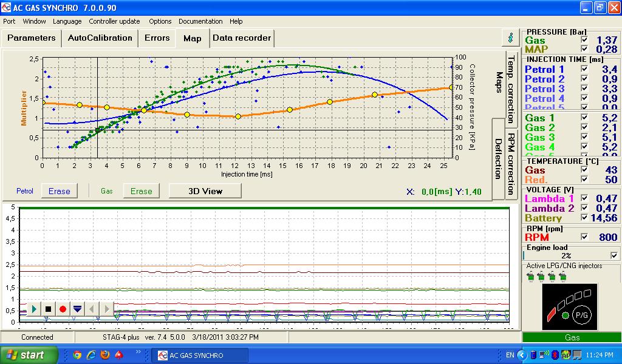Click the blue down-arrow save icon
Viewport: 622px width, 364px height.
coord(77,309)
